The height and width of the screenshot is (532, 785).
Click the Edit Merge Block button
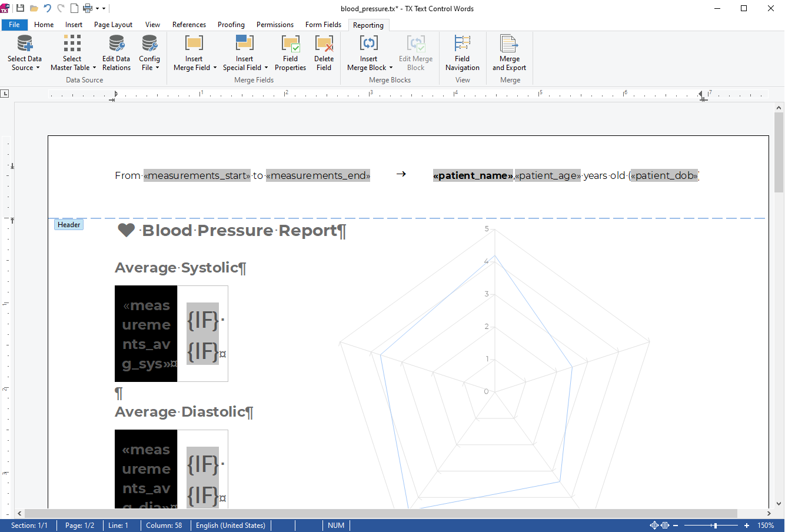[415, 53]
